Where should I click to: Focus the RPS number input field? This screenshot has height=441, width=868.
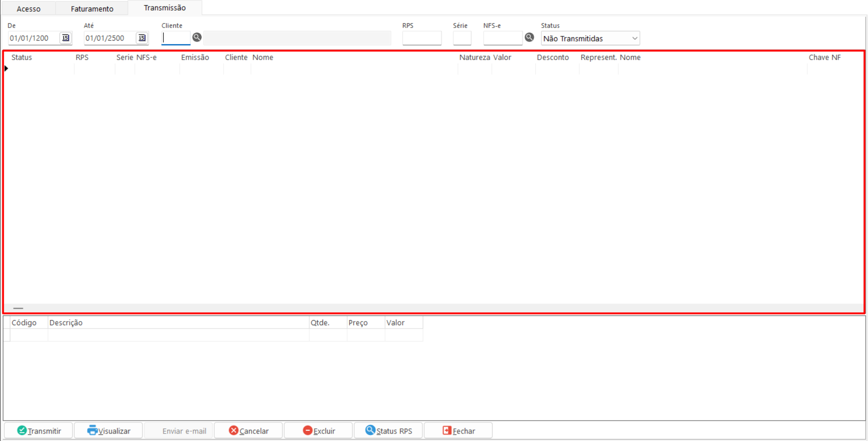(421, 38)
